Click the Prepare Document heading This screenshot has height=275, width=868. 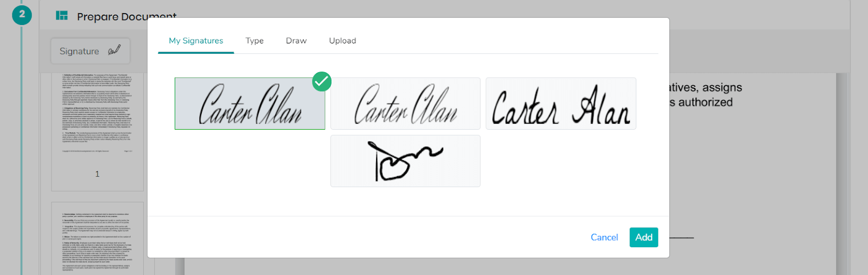[127, 17]
